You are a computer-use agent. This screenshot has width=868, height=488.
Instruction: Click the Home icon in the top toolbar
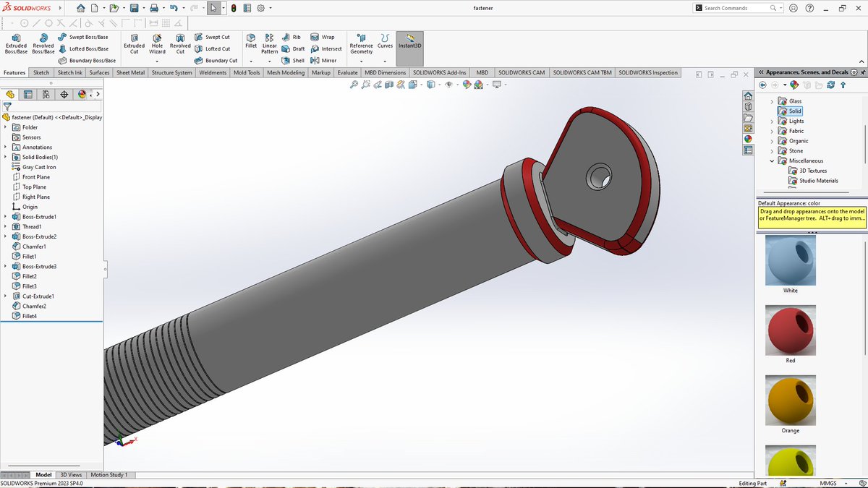pyautogui.click(x=80, y=8)
